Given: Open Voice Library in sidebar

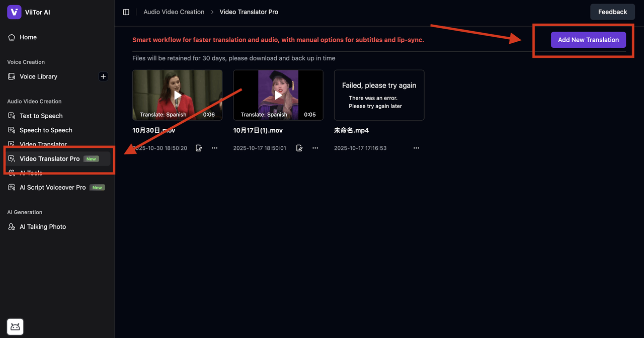Looking at the screenshot, I should pyautogui.click(x=38, y=76).
